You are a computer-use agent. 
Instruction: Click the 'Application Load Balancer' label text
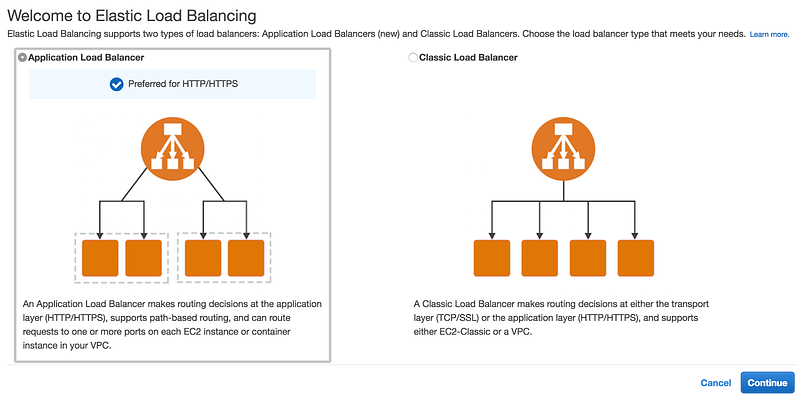point(86,58)
